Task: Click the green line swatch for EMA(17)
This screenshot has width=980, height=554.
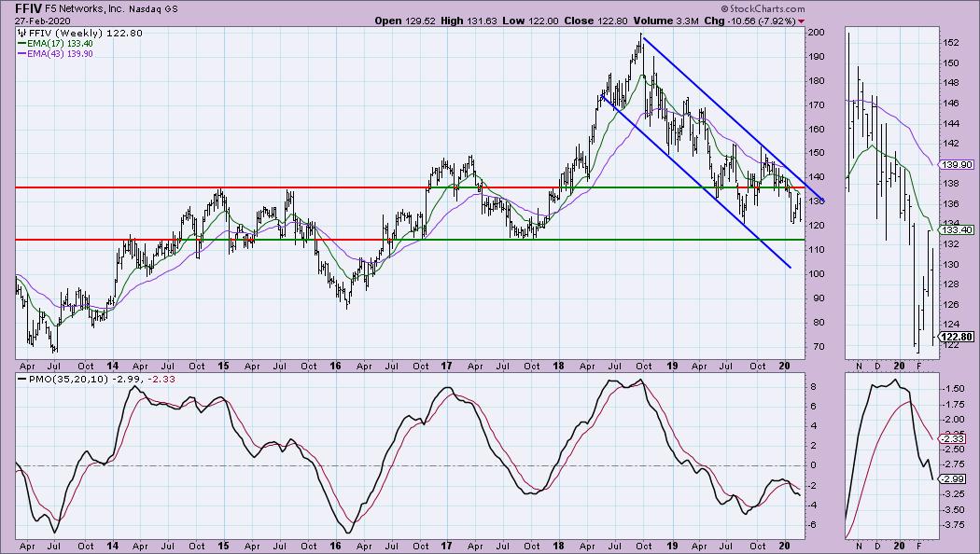Action: [x=21, y=44]
